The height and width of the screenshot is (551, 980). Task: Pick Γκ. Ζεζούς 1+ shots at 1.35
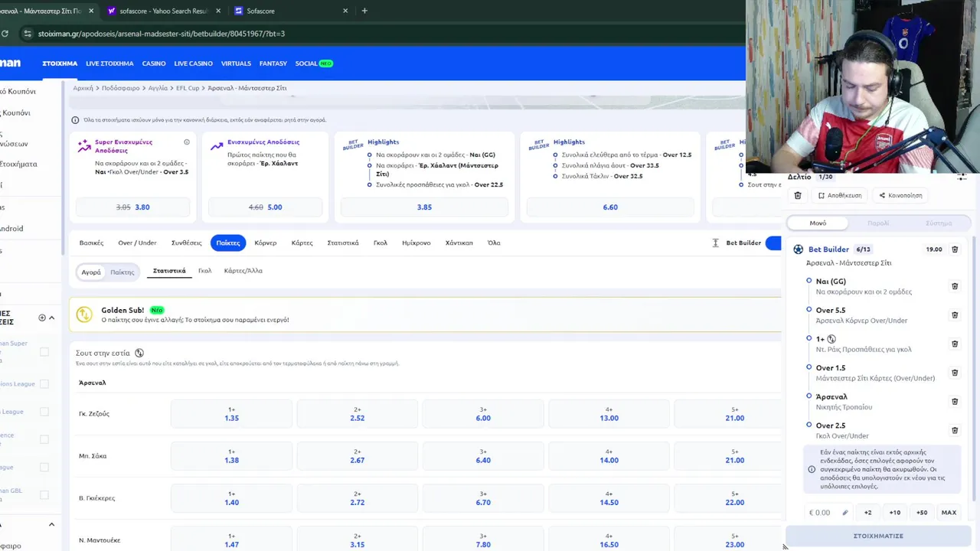tap(231, 414)
